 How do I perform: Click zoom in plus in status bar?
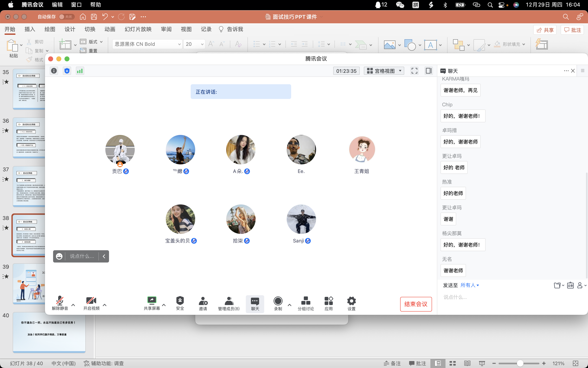point(544,363)
